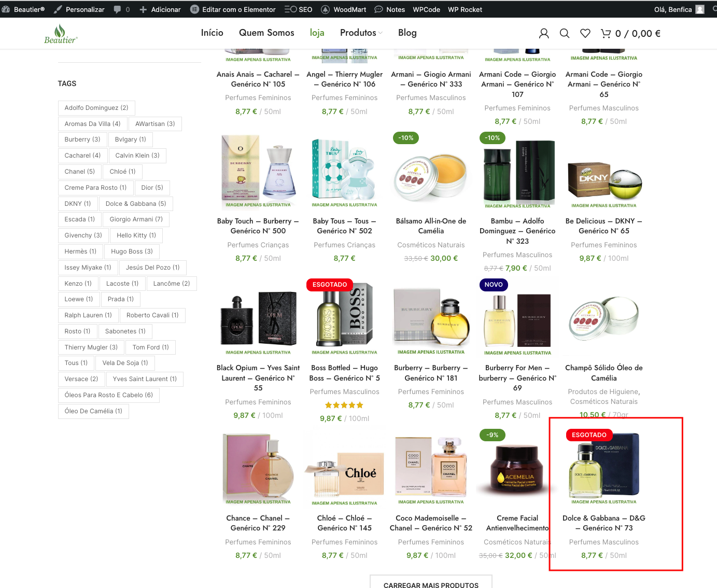The width and height of the screenshot is (717, 588).
Task: Click Cosméticos Naturais under Bálsamo
Action: (431, 245)
